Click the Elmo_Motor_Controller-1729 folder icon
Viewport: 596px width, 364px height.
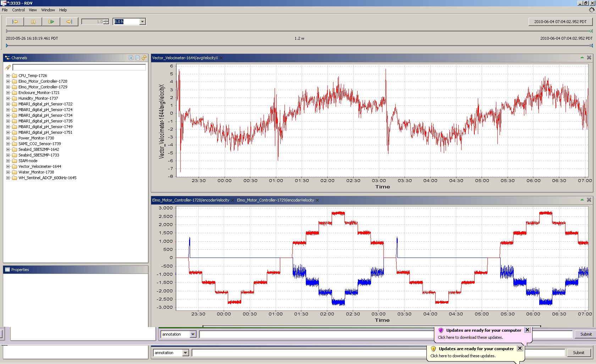coord(15,87)
